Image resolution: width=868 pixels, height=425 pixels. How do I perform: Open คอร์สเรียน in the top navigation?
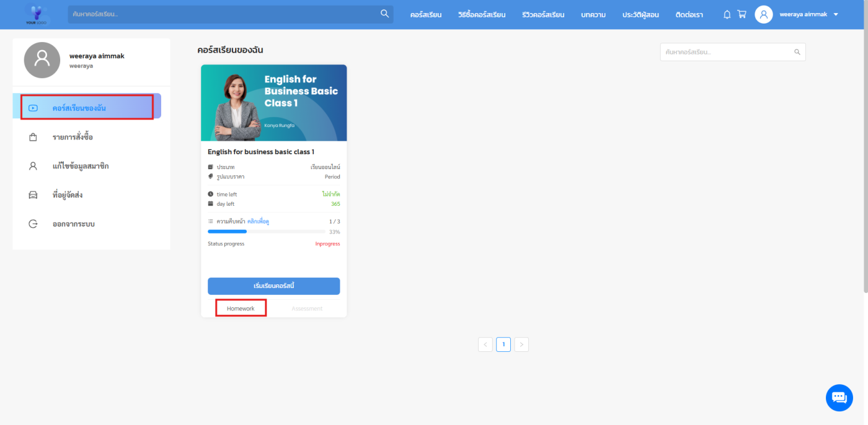[x=425, y=14]
